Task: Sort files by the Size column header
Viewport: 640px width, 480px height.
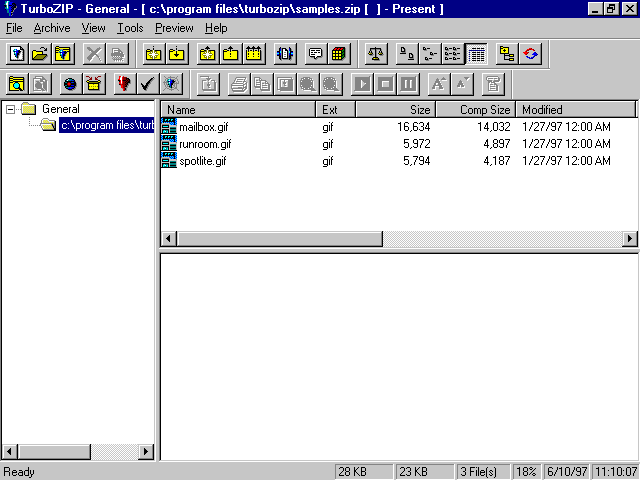Action: [x=395, y=109]
